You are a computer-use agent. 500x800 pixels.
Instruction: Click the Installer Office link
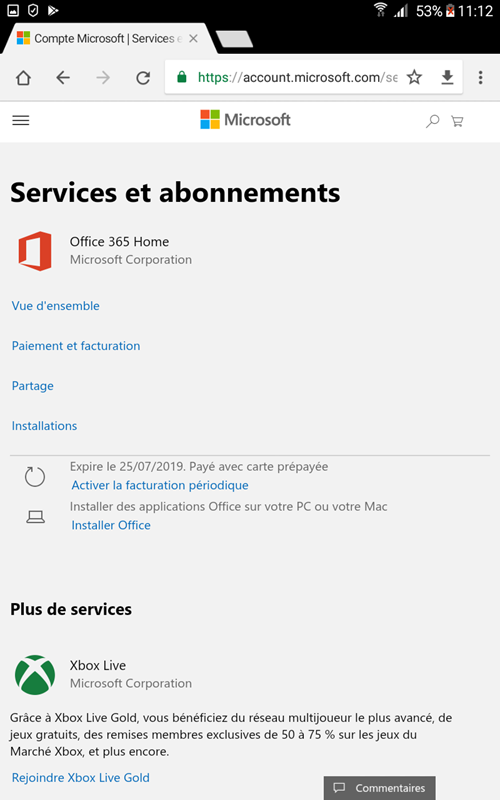point(111,526)
